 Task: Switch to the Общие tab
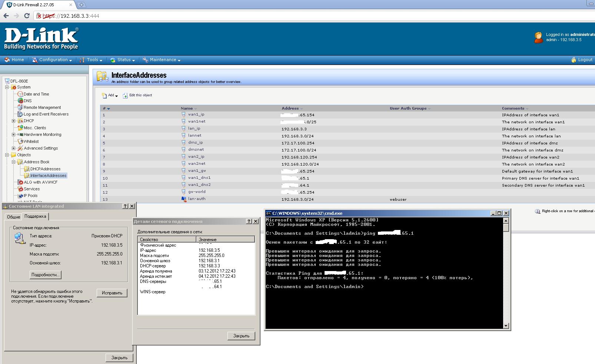[13, 217]
